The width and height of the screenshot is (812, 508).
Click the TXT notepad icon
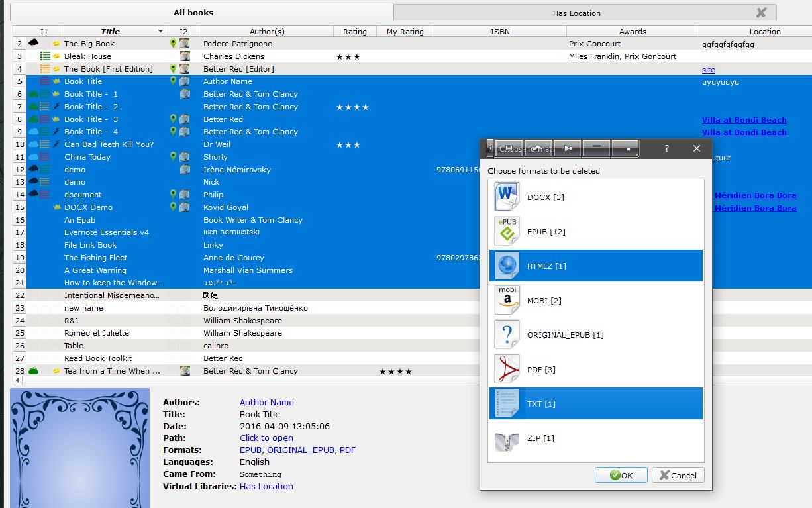tap(507, 403)
